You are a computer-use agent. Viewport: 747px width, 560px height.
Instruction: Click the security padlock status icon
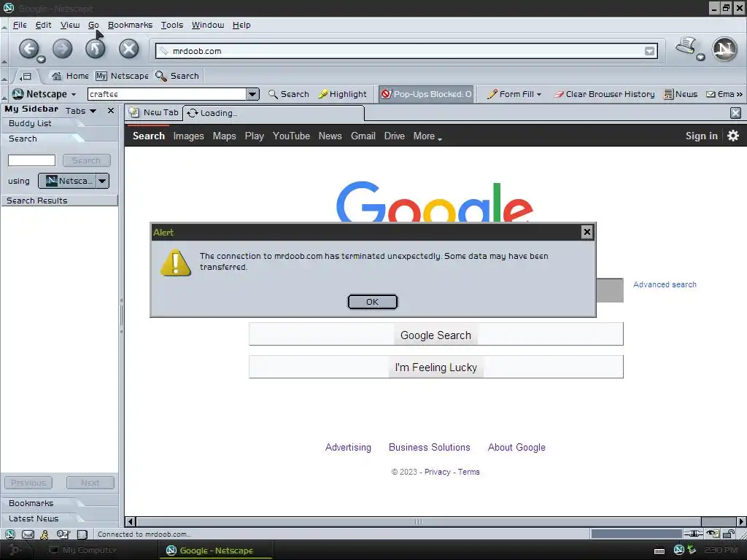[729, 534]
